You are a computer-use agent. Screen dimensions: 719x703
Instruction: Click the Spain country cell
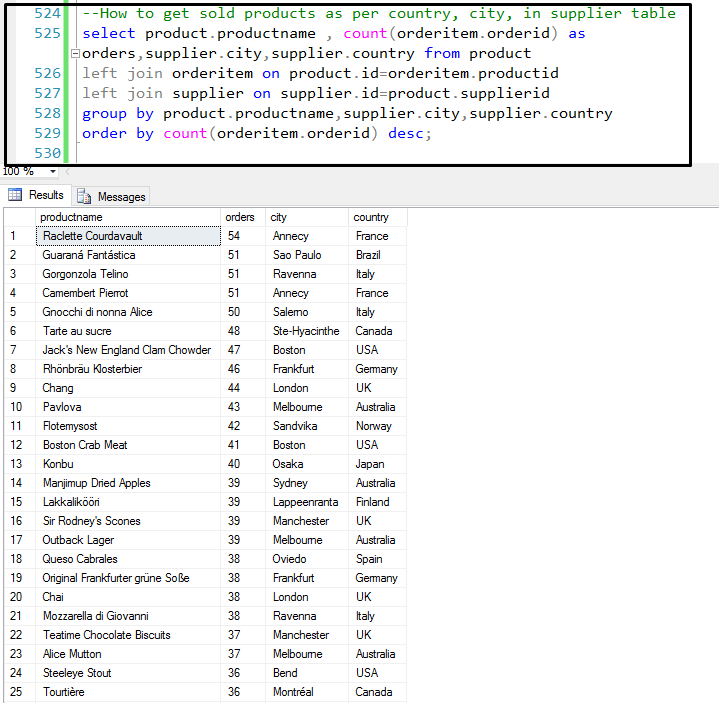pos(377,559)
